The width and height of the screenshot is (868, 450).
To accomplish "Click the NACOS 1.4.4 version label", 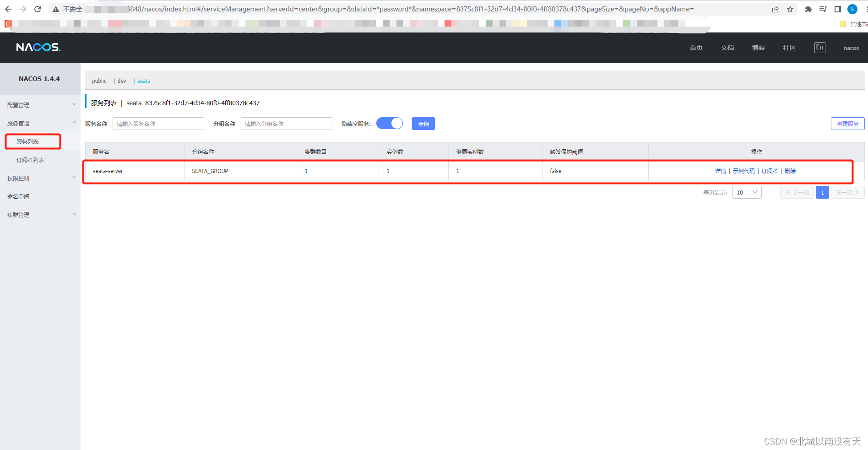I will [x=39, y=79].
